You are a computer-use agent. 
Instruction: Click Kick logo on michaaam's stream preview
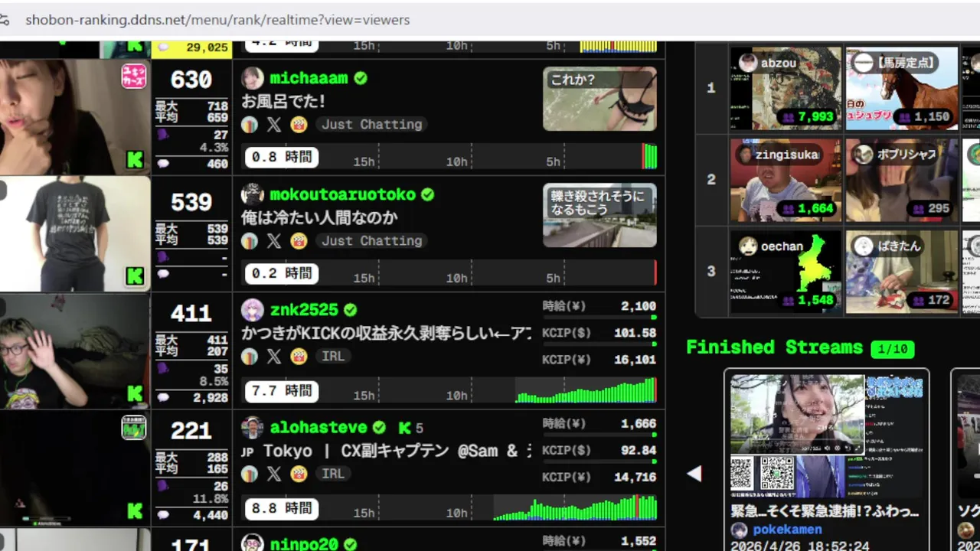pyautogui.click(x=136, y=160)
